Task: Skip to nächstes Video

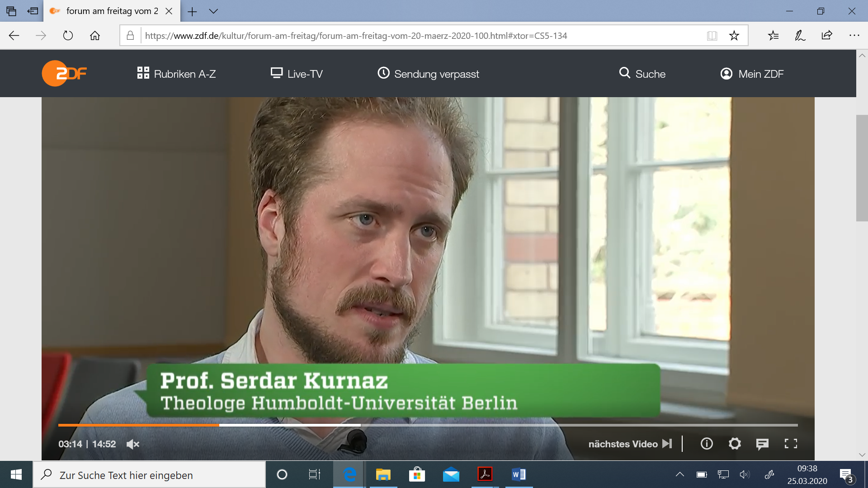Action: [630, 444]
